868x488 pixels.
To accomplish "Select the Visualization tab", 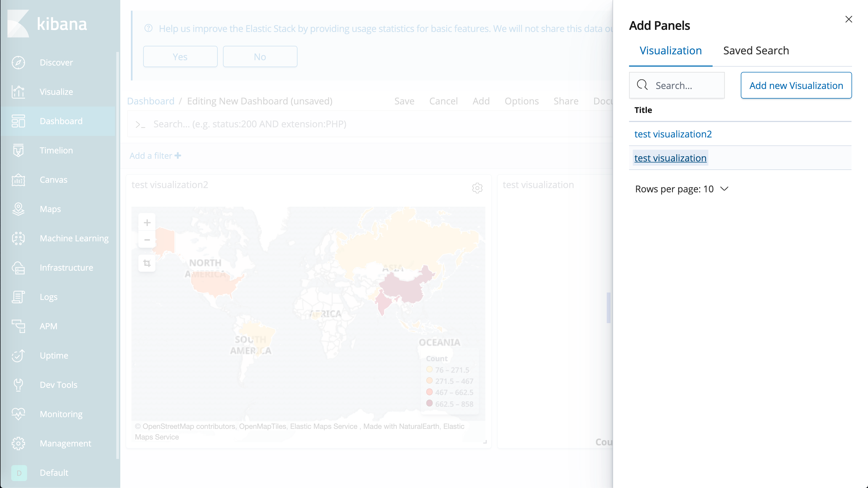I will 670,51.
